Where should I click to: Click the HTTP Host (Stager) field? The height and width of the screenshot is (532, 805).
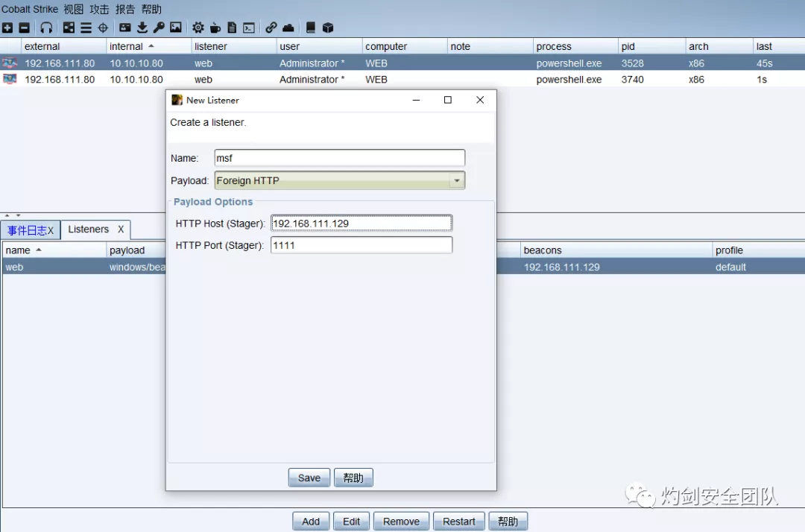pyautogui.click(x=362, y=224)
